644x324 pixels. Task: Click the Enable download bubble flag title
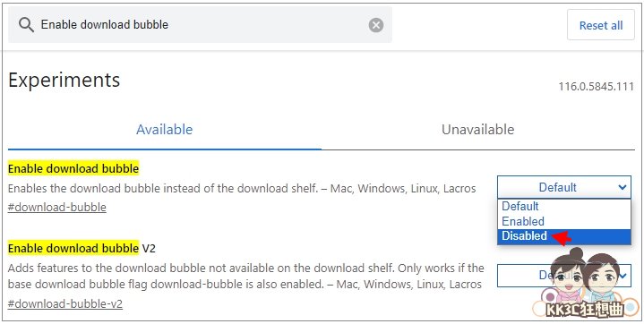click(73, 169)
